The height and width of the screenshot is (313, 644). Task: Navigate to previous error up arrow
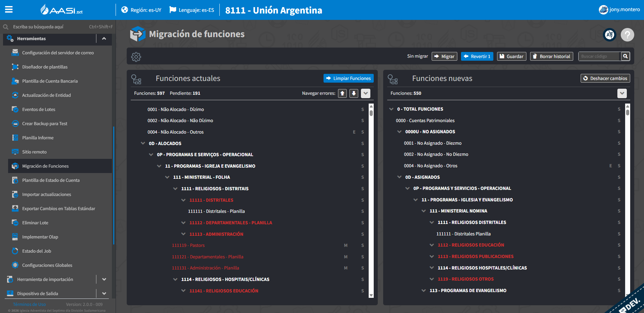[342, 93]
